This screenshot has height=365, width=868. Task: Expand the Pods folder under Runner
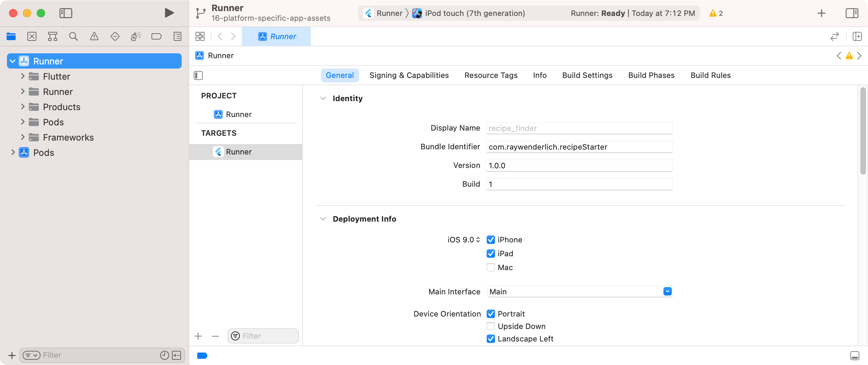23,122
